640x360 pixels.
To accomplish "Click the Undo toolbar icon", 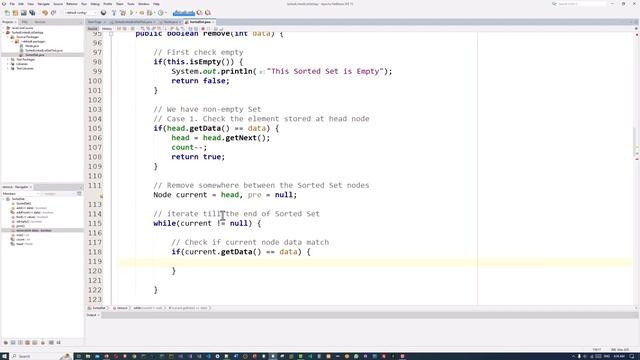I will pos(45,13).
